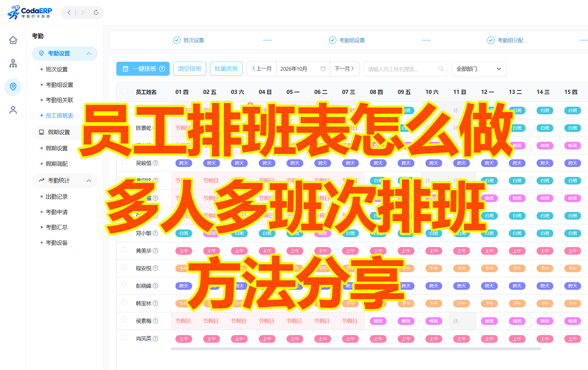Viewport: 588px width, 370px height.
Task: Check the box for 彭晓峰
Action: pyautogui.click(x=124, y=284)
